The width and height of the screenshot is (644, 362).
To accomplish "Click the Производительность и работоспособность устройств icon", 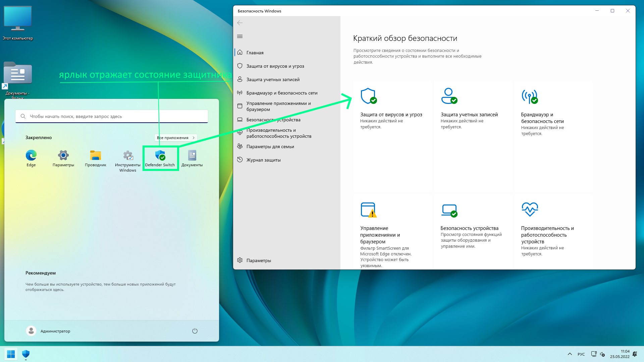I will pyautogui.click(x=529, y=208).
